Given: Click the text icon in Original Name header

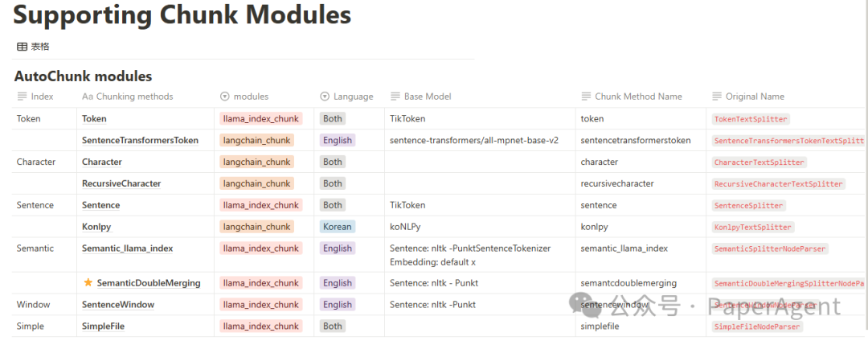Looking at the screenshot, I should point(717,97).
